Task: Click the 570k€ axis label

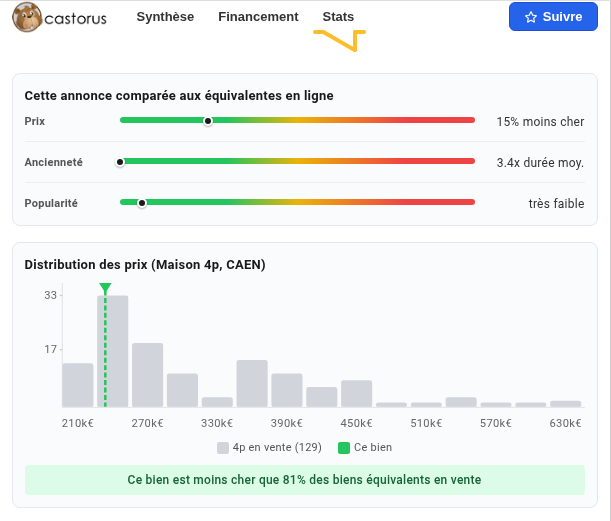Action: (496, 423)
